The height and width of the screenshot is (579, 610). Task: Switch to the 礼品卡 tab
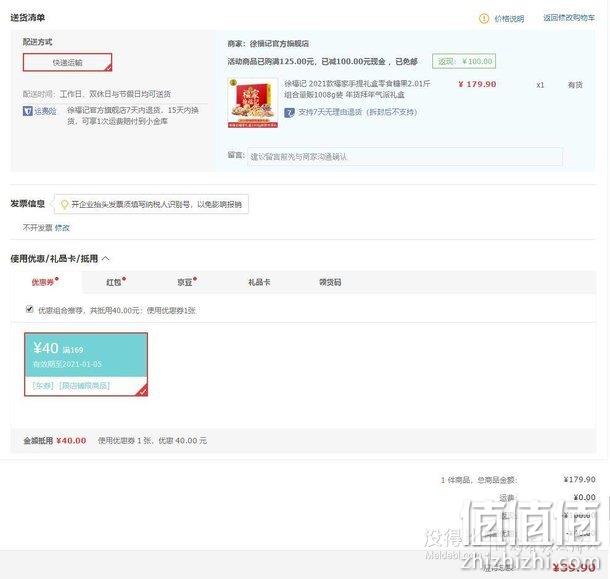(259, 282)
